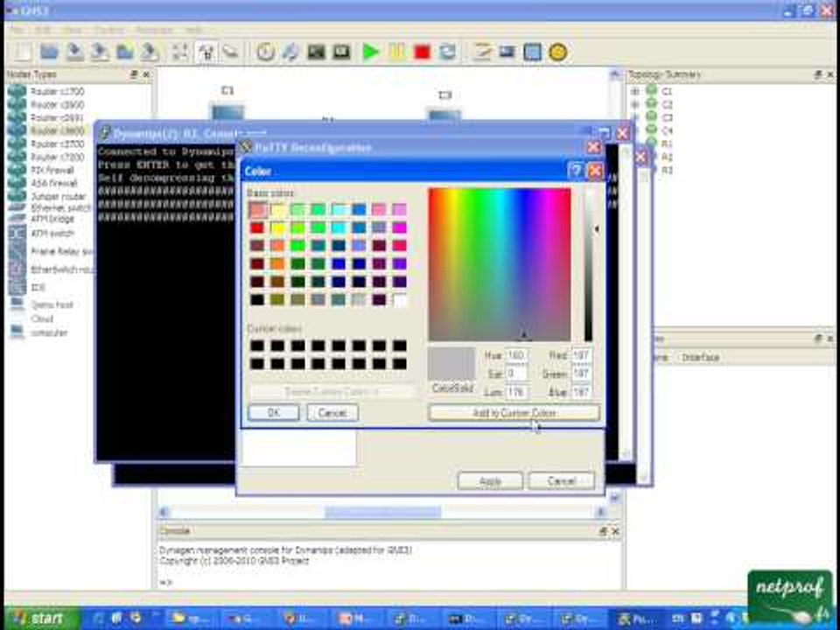Click the Open project folder toolbar icon
840x630 pixels.
point(49,52)
